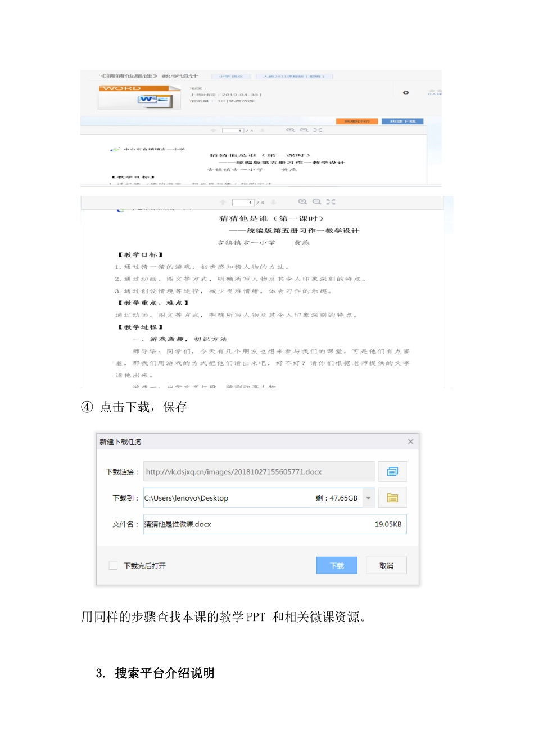Click zoom-in magnifier in the enlarged preview toolbar
Image resolution: width=534 pixels, height=756 pixels.
pos(302,201)
